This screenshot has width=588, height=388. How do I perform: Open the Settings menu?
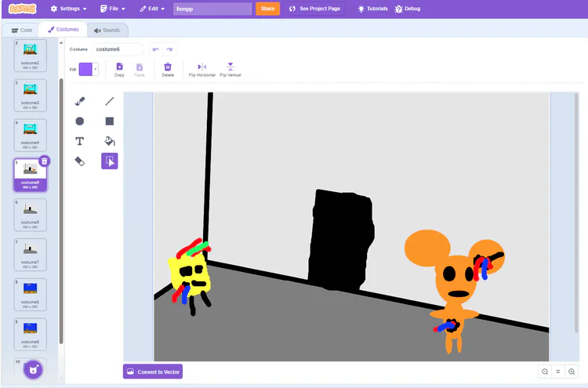tap(69, 9)
